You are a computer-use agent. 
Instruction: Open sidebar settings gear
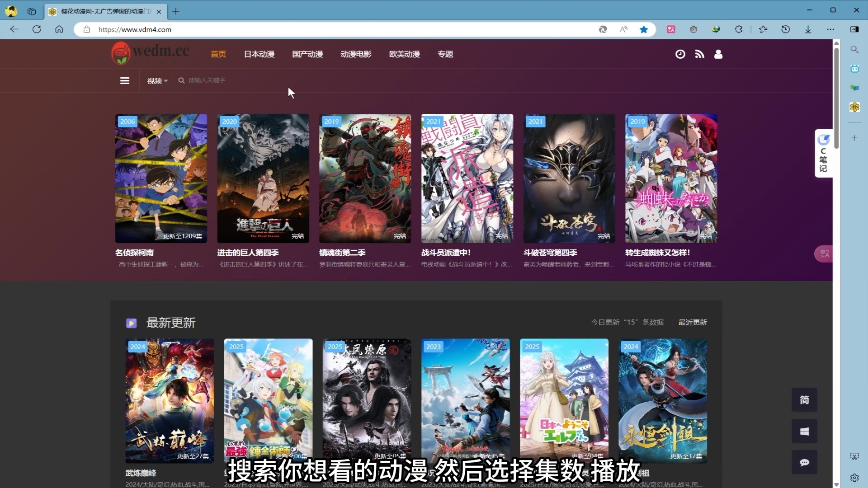coord(854,478)
